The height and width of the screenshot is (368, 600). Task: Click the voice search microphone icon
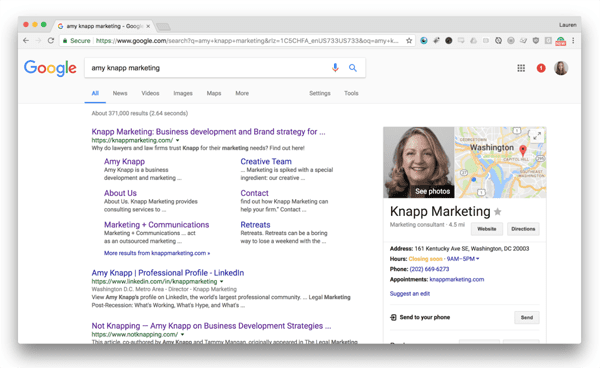coord(335,68)
